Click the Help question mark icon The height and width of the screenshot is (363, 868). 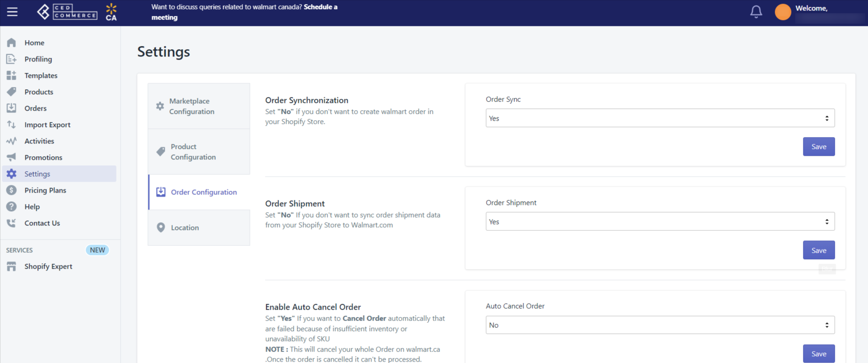(11, 206)
